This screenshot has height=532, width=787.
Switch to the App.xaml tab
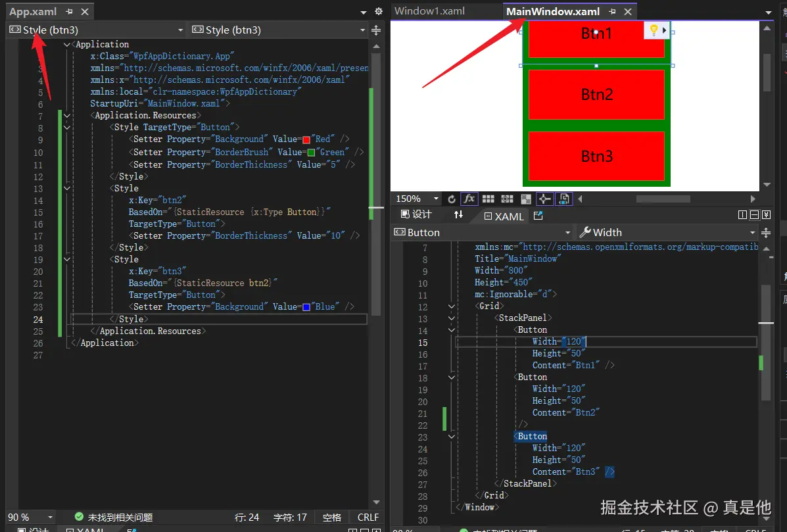click(33, 12)
